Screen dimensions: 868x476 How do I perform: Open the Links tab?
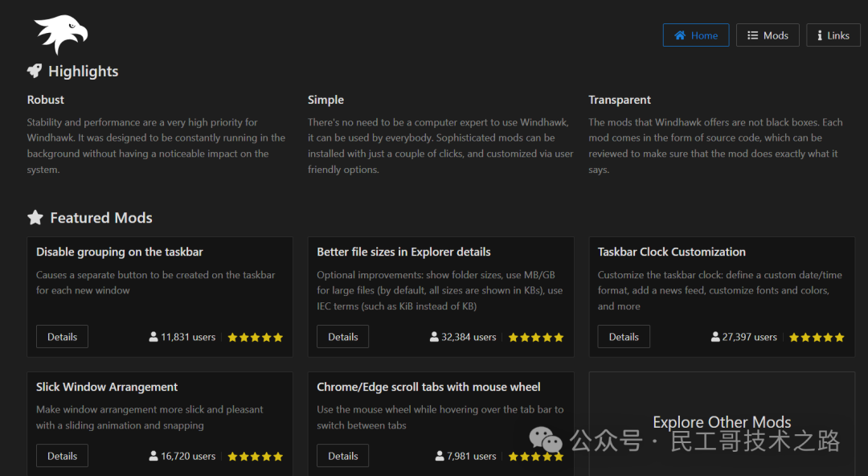coord(833,35)
